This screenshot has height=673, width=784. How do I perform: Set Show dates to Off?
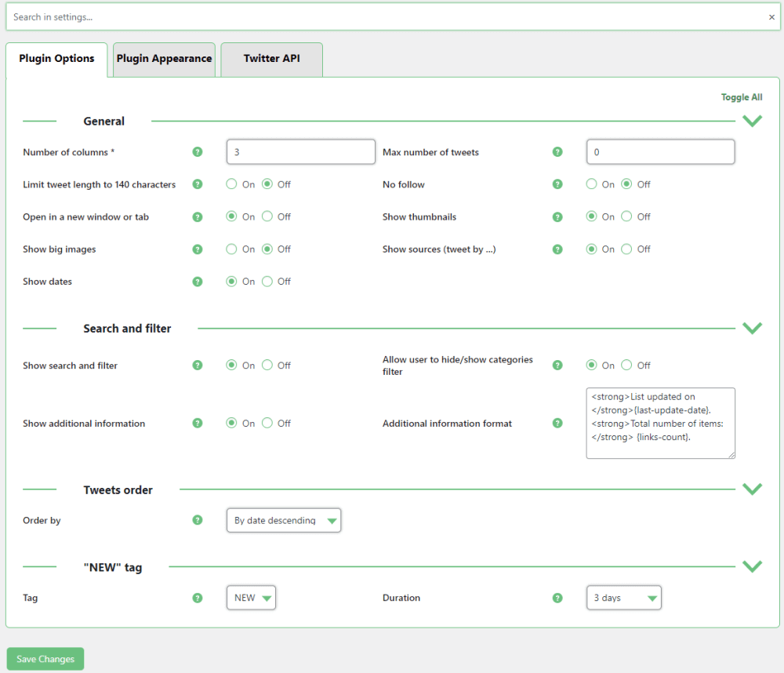pyautogui.click(x=267, y=282)
